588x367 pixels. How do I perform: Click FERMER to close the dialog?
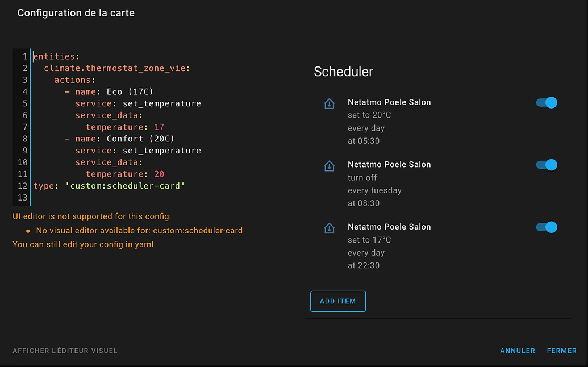pyautogui.click(x=561, y=351)
